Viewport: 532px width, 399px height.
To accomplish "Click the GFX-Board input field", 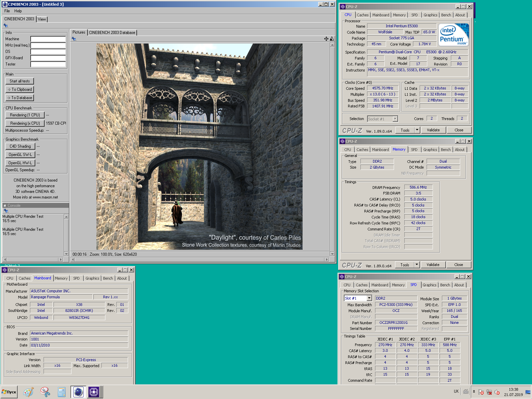I will (48, 58).
